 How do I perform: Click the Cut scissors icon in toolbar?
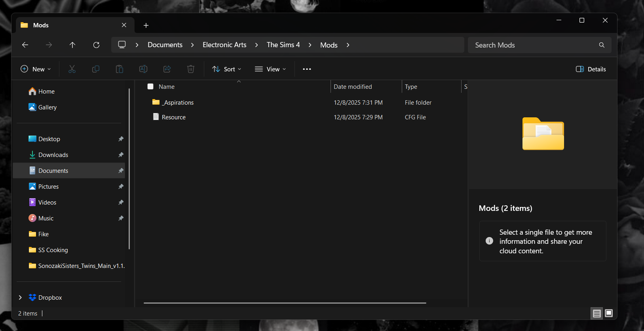[72, 69]
